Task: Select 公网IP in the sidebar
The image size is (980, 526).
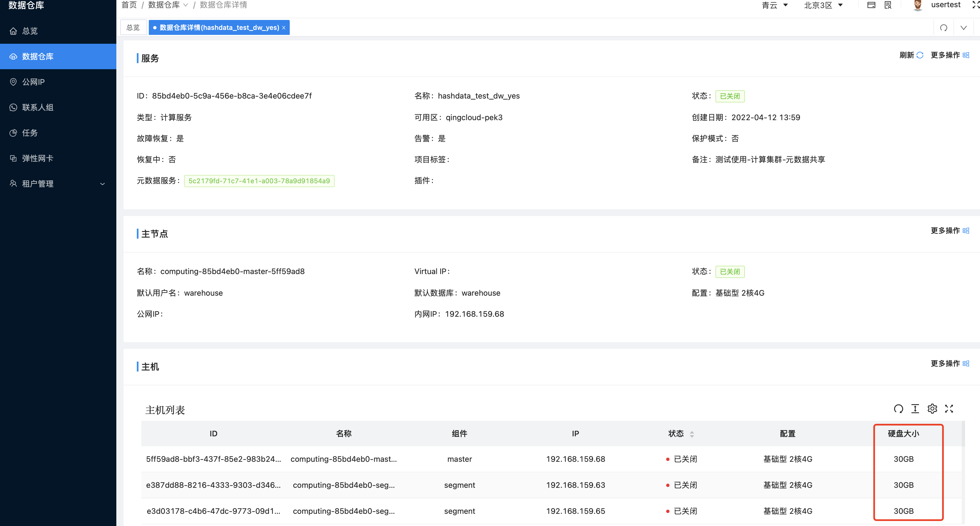Action: point(33,82)
